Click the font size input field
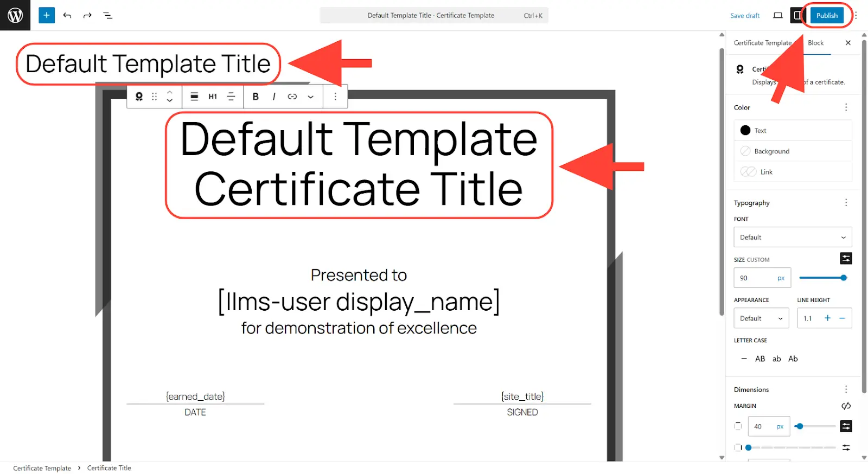 point(756,278)
